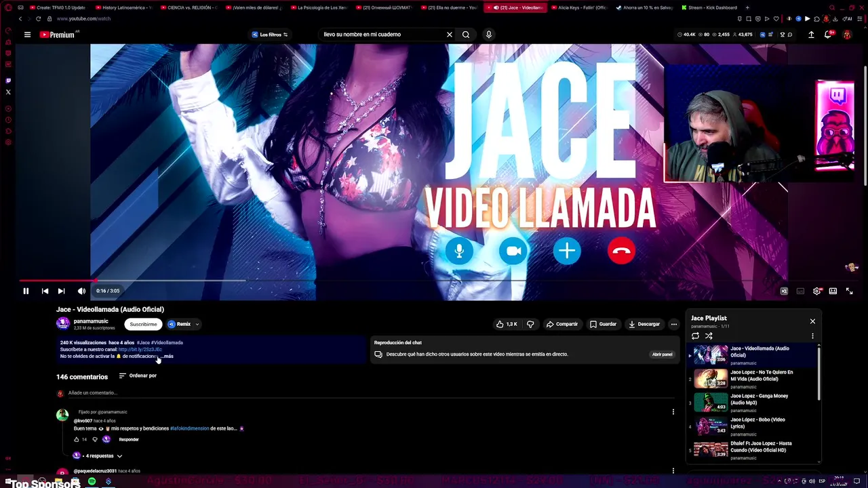The width and height of the screenshot is (868, 488).
Task: Open Jace Playlist three-dot options menu
Action: pos(812,335)
